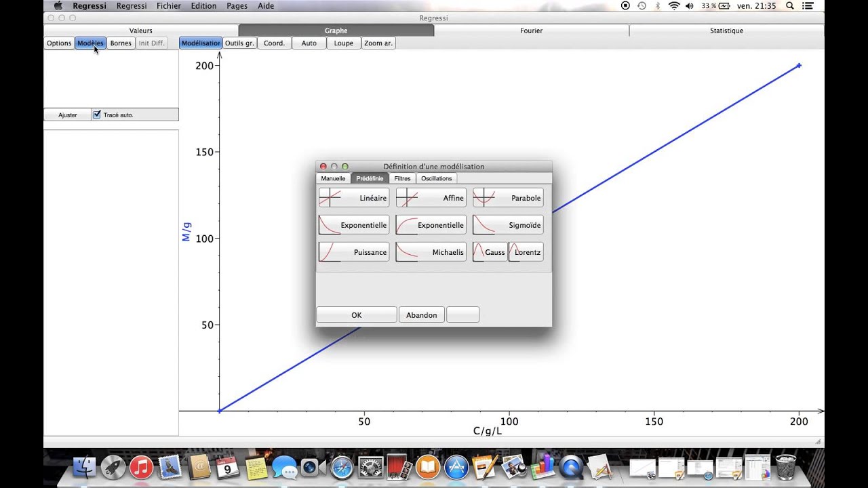Screen dimensions: 868x488
Task: Choose the Parabole predefined model
Action: (508, 198)
